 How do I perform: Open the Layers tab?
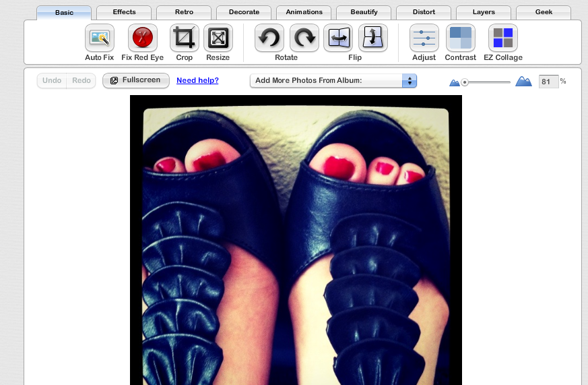pos(484,12)
